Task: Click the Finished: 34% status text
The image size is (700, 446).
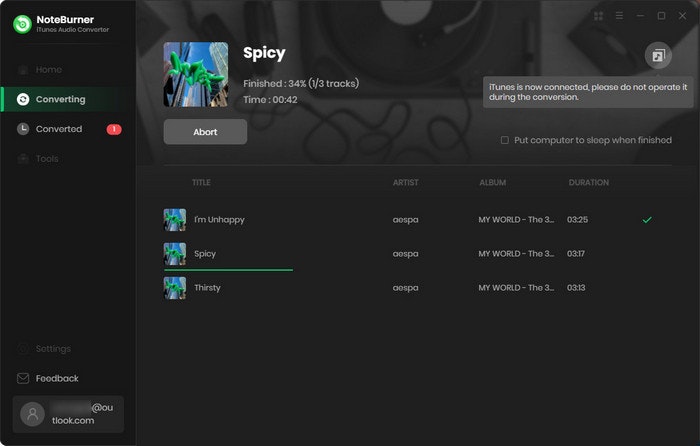Action: tap(301, 83)
